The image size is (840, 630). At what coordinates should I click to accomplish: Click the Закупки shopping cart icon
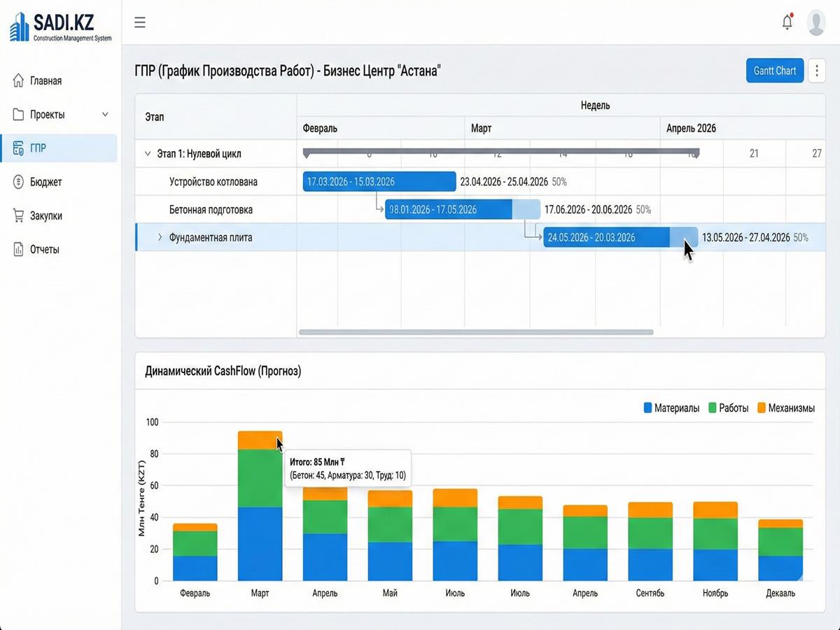tap(18, 216)
